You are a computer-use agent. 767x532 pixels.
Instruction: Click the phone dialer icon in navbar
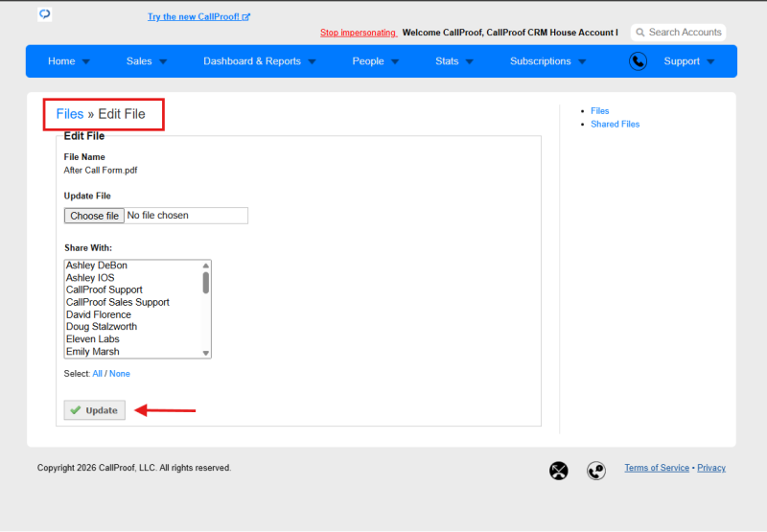click(638, 61)
